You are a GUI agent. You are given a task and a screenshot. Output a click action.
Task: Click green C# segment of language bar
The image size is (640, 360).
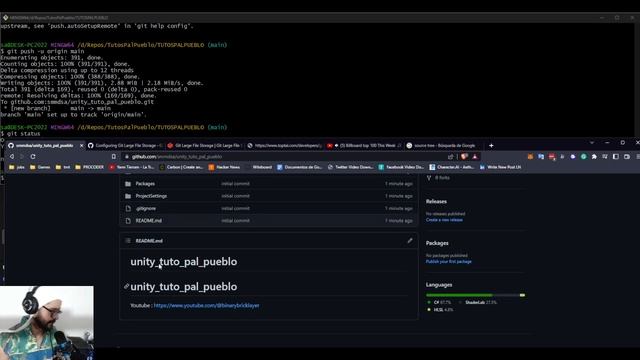[459, 295]
